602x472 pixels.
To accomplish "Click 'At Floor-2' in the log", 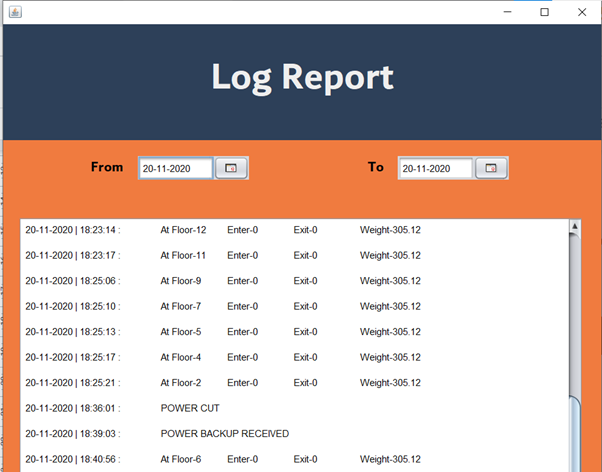I will click(181, 383).
